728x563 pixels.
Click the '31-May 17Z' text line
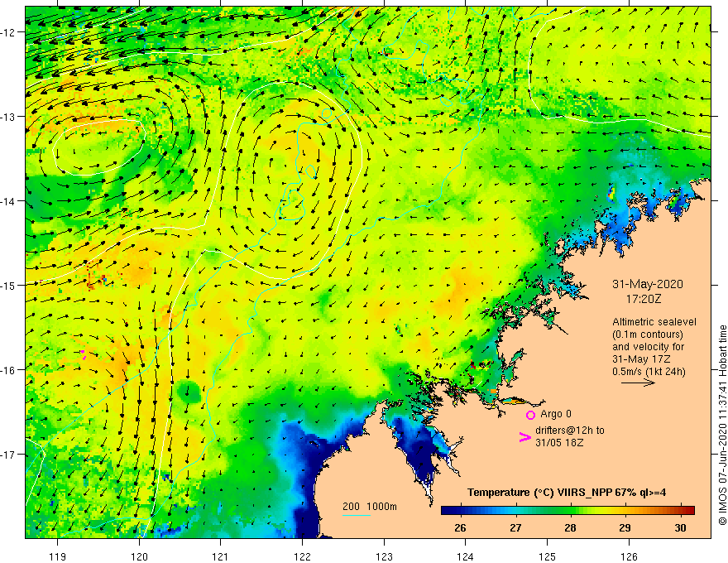point(640,359)
